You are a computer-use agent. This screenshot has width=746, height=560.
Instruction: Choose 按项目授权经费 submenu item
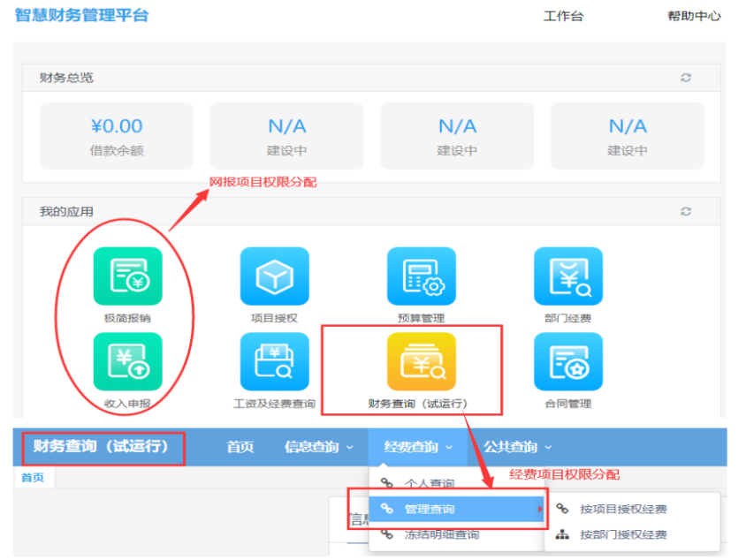[623, 510]
